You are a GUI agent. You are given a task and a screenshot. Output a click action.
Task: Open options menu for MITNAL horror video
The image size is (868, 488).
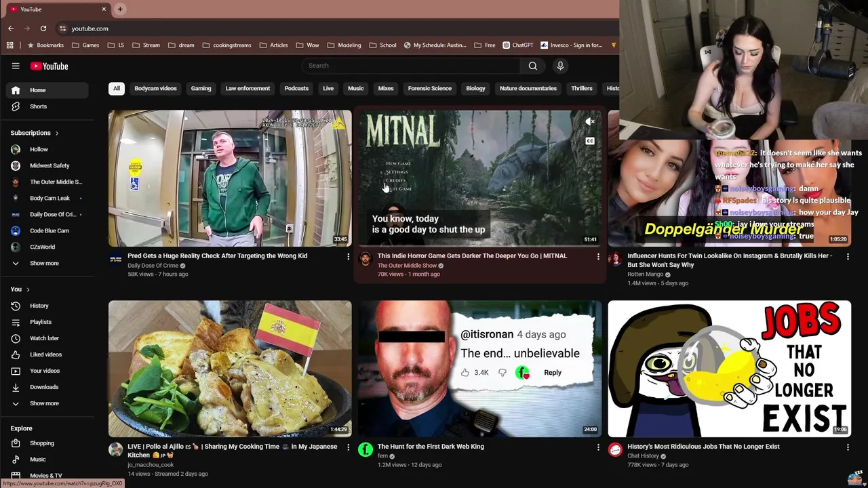pos(598,256)
